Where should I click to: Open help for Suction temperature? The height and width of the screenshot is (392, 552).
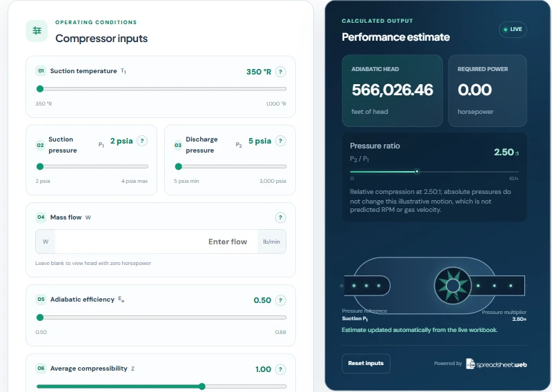280,72
